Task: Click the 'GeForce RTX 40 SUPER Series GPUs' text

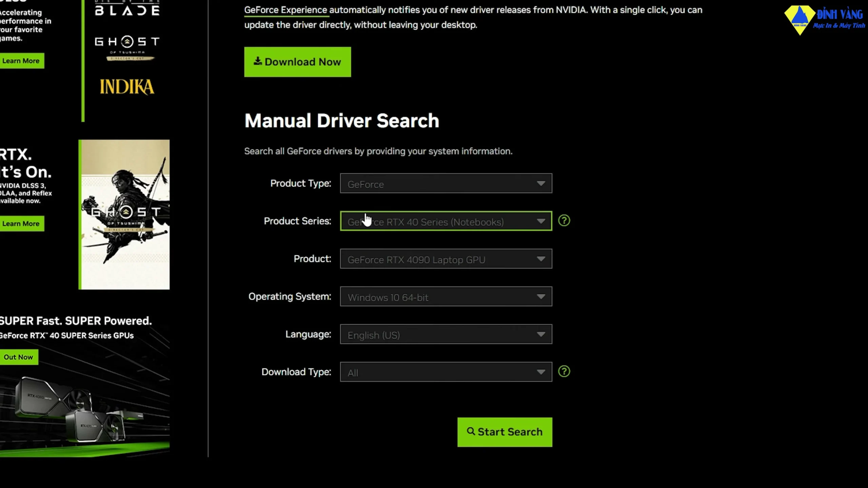Action: (x=67, y=335)
